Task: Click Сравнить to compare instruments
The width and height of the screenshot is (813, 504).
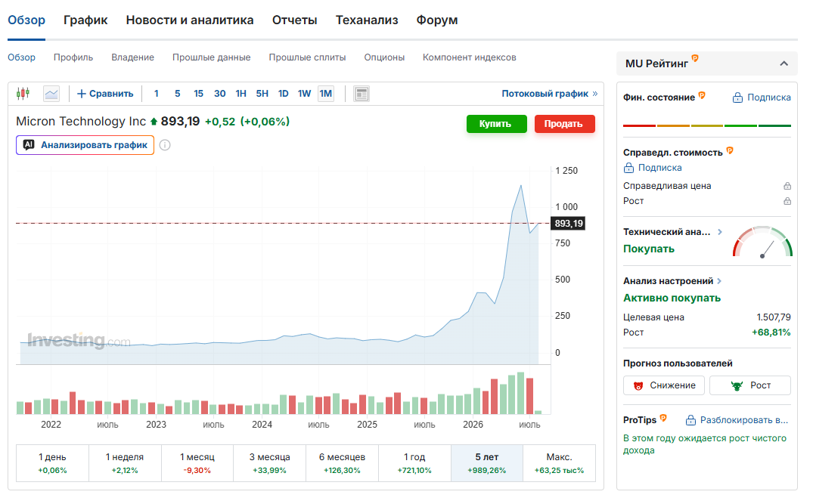Action: click(x=105, y=94)
